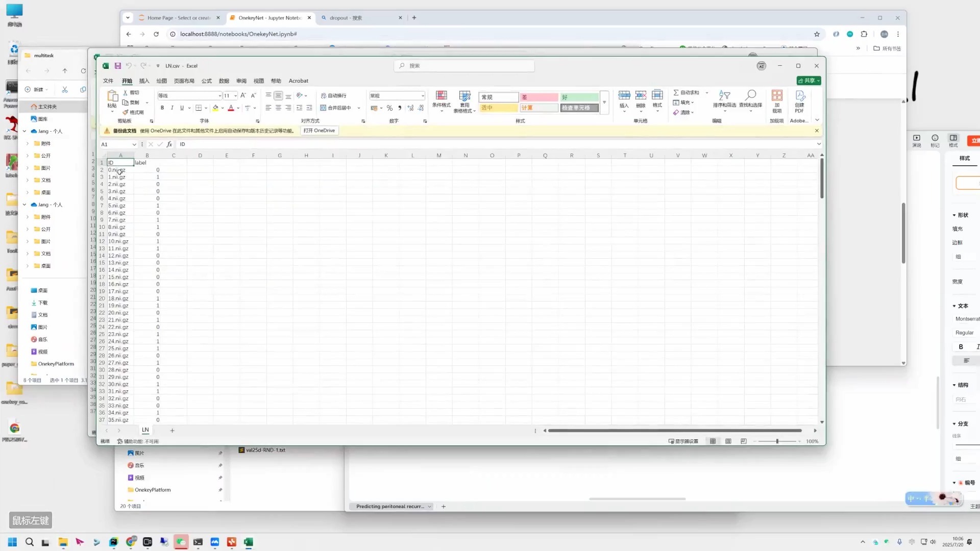Toggle Middle Align button

[278, 95]
